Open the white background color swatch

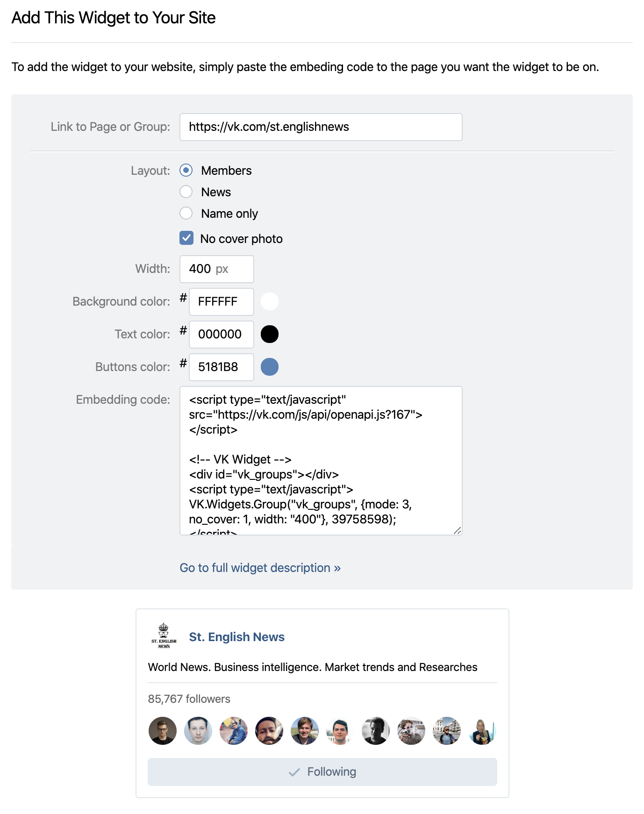tap(270, 301)
